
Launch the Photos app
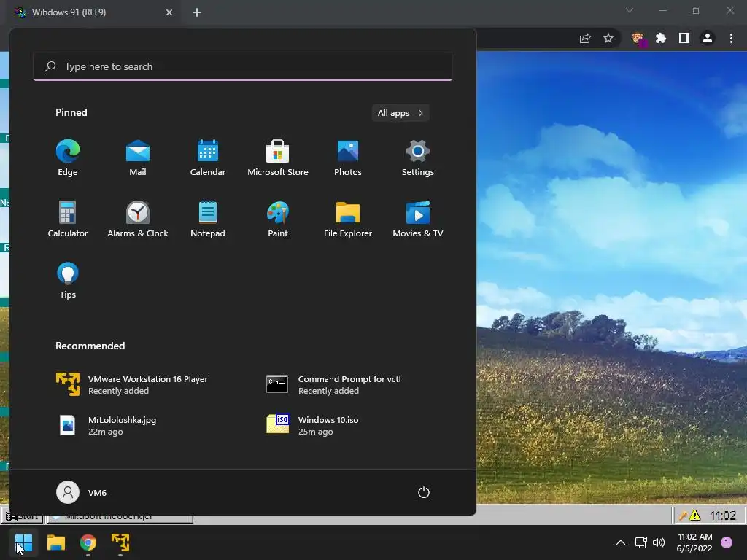[348, 157]
